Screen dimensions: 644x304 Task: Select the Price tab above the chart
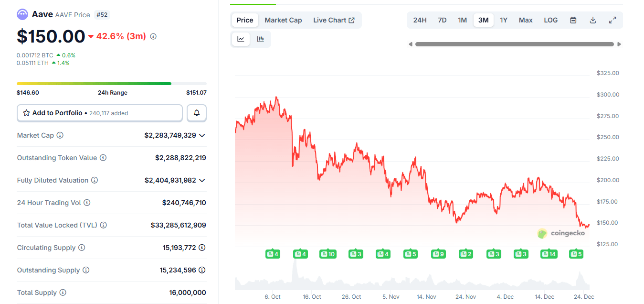244,20
